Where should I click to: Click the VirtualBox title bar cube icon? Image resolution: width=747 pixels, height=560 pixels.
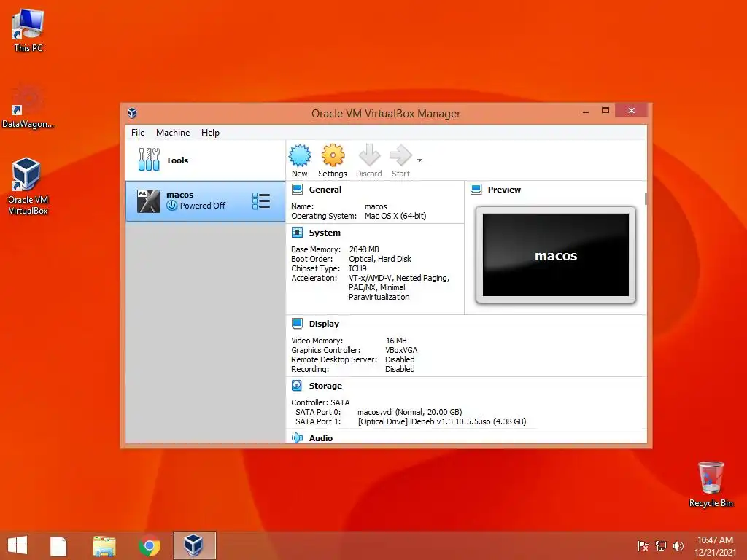133,113
